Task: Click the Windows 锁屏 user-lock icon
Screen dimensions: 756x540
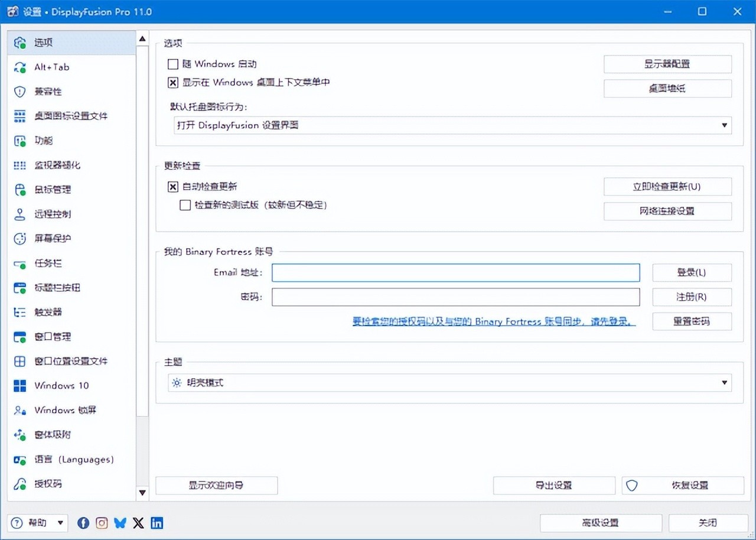Action: pyautogui.click(x=20, y=410)
